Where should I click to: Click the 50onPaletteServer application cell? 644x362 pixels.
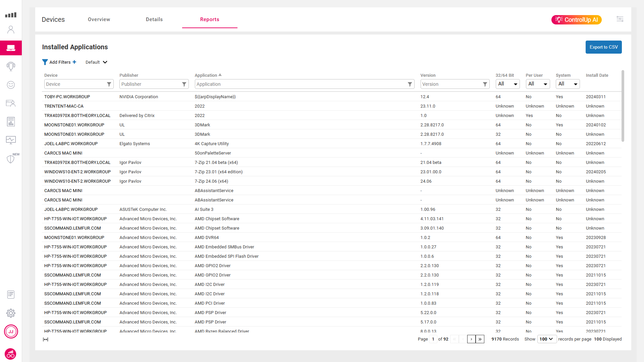213,153
